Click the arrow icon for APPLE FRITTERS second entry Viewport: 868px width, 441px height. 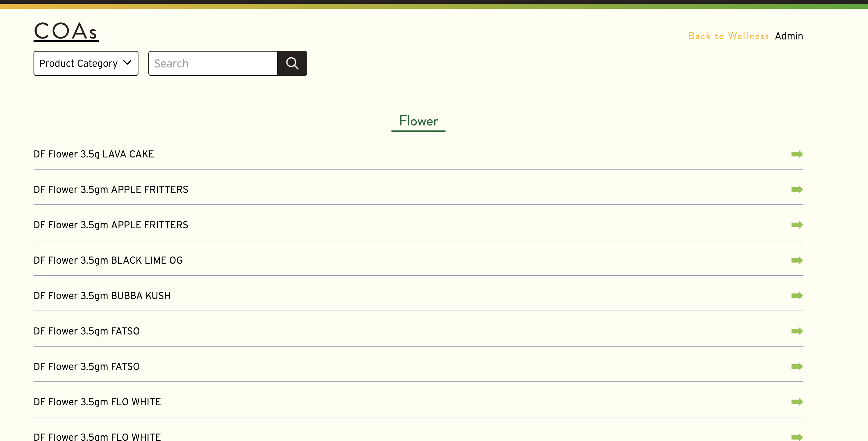coord(797,225)
